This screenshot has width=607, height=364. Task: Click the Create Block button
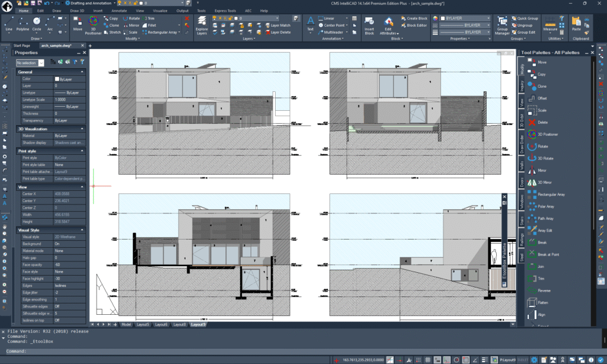[x=415, y=18]
